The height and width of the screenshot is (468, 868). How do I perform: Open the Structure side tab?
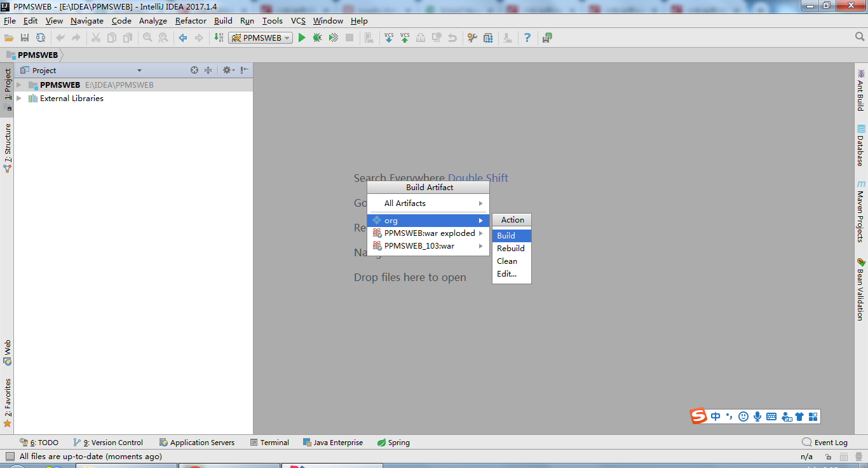(x=7, y=148)
